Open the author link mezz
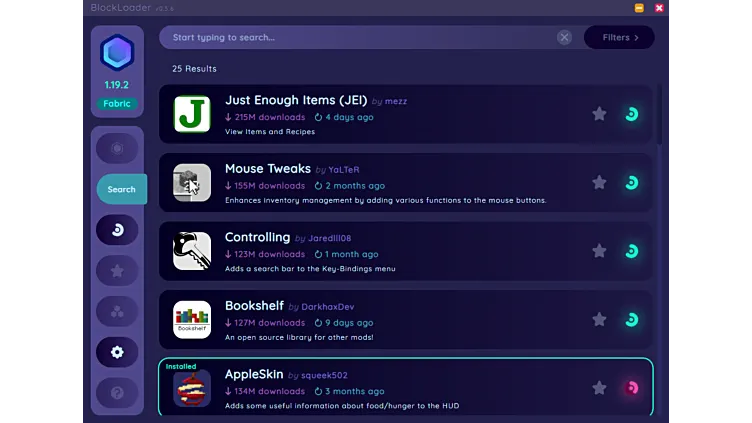The width and height of the screenshot is (752, 423). pyautogui.click(x=396, y=102)
